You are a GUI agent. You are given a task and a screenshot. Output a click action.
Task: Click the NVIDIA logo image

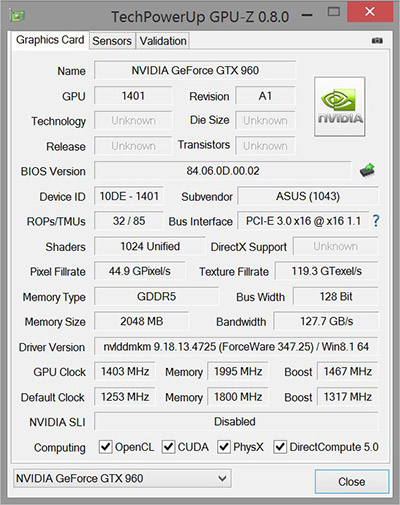point(340,107)
